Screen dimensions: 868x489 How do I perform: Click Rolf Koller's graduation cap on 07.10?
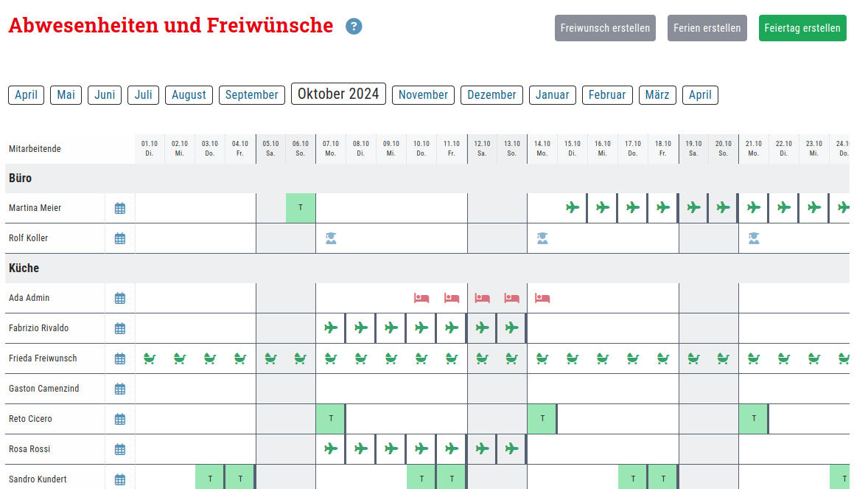[331, 238]
